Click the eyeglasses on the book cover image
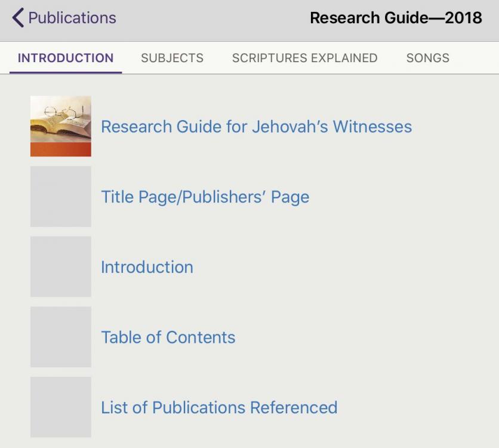The height and width of the screenshot is (448, 499). 60,112
